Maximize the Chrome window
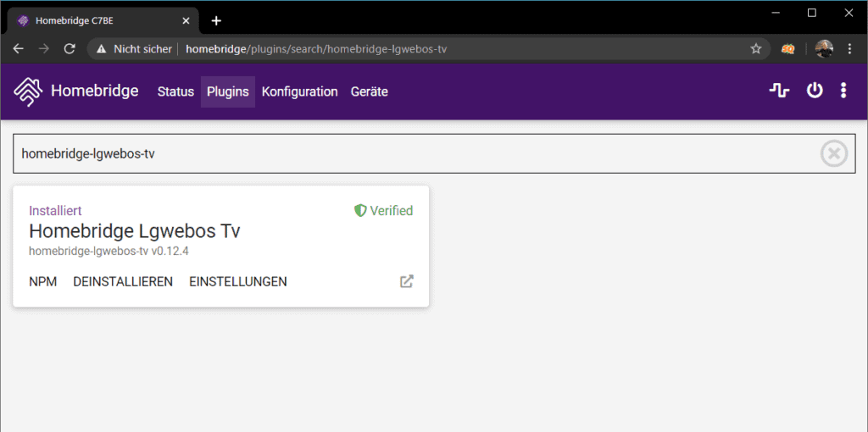The height and width of the screenshot is (432, 868). (811, 14)
